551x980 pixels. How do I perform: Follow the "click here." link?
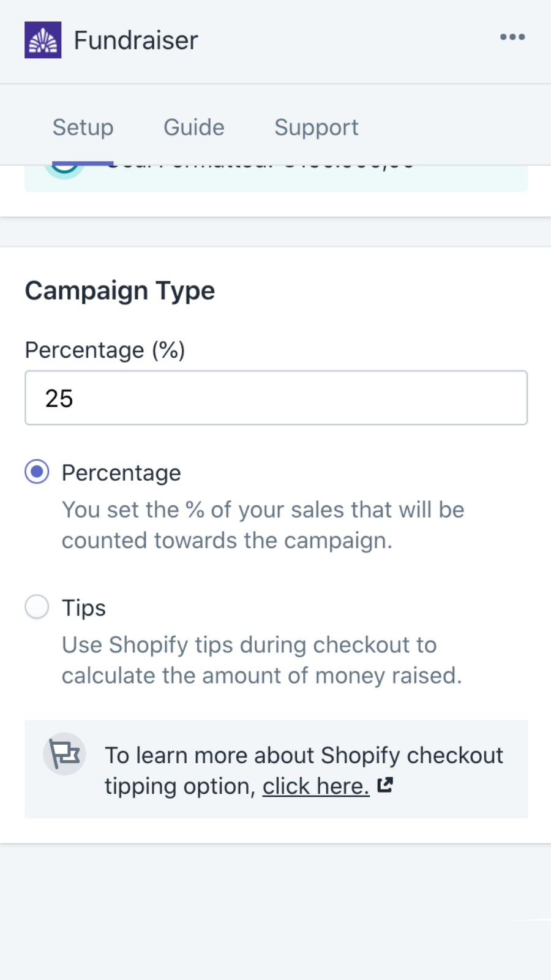(316, 786)
